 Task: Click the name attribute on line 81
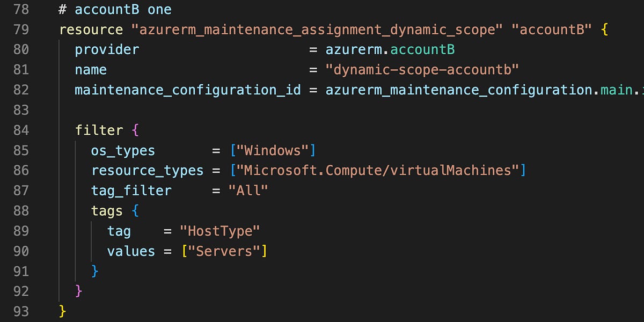click(90, 70)
